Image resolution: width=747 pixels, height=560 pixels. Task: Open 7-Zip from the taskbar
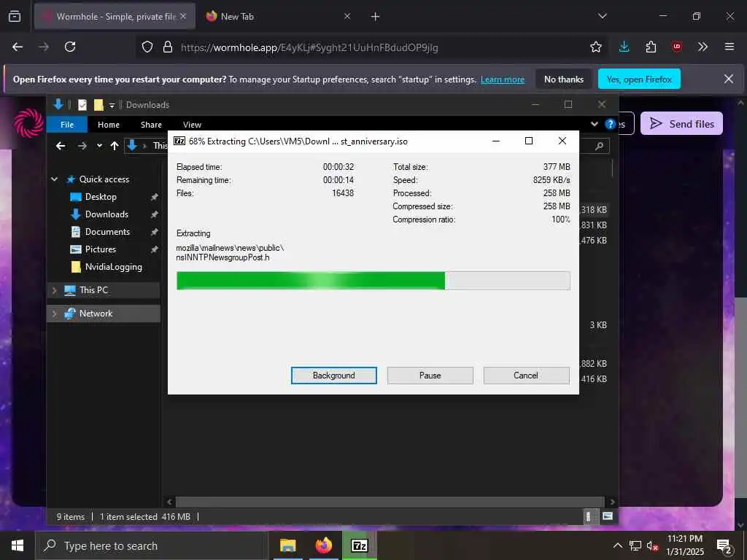pyautogui.click(x=359, y=545)
